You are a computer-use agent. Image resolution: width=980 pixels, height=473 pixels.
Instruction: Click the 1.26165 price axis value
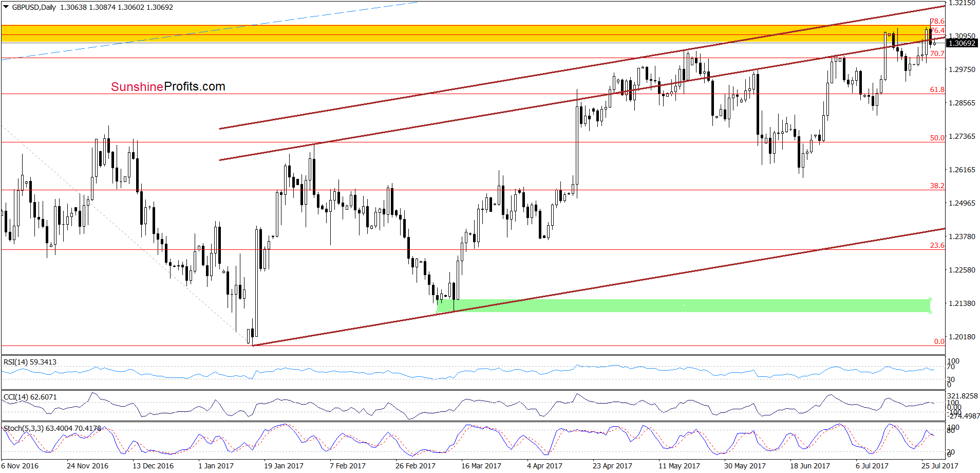pos(962,170)
